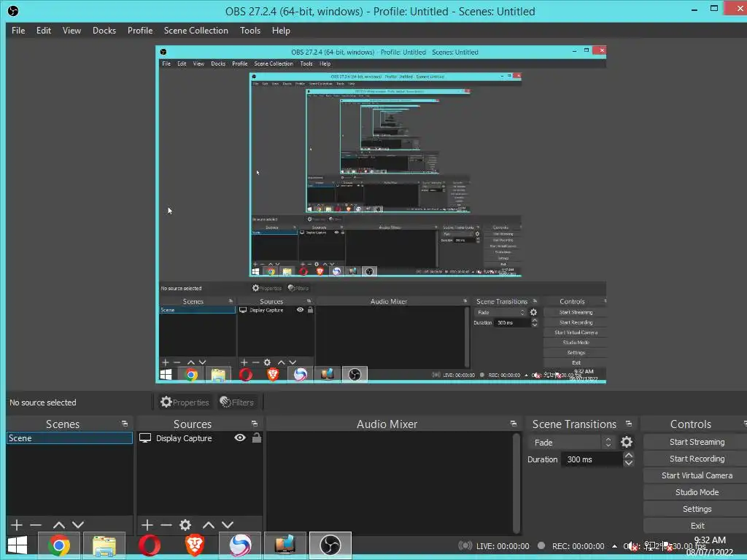Remove selected source with minus icon
The width and height of the screenshot is (747, 560).
166,525
